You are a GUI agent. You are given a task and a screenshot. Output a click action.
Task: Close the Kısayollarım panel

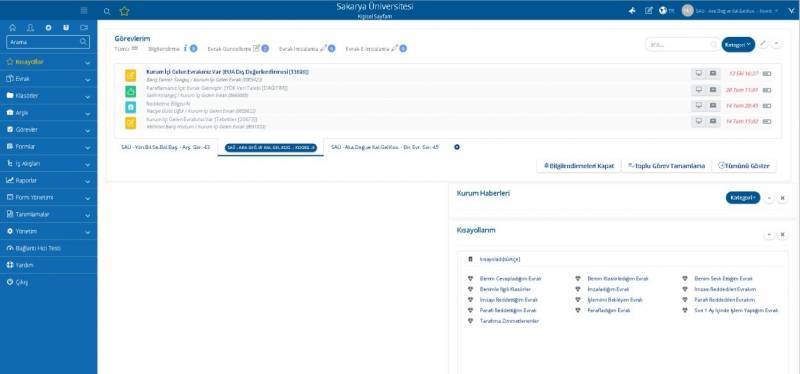[783, 235]
